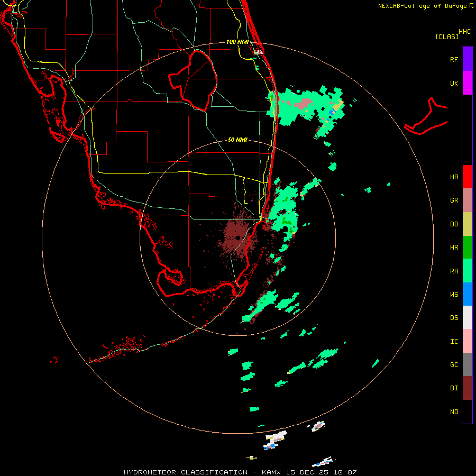Click the IC ice crystals pink swatch
476x476 pixels.
[x=467, y=341]
